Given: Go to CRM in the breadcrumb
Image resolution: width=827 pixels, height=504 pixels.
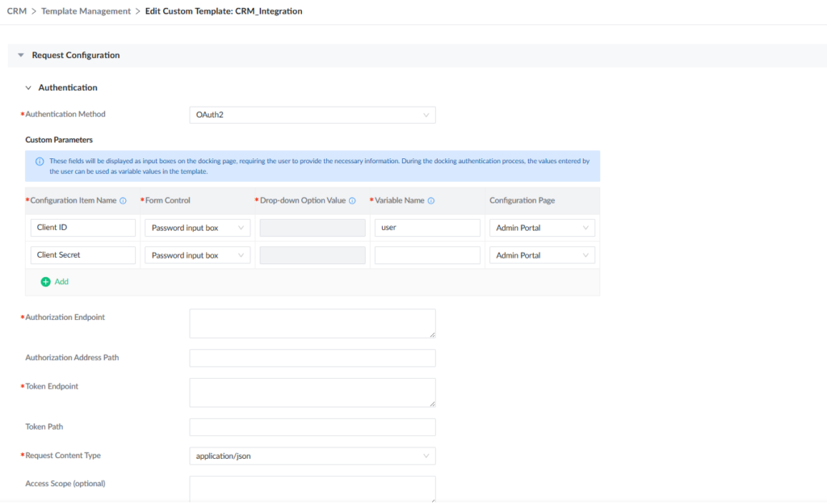Looking at the screenshot, I should tap(17, 11).
